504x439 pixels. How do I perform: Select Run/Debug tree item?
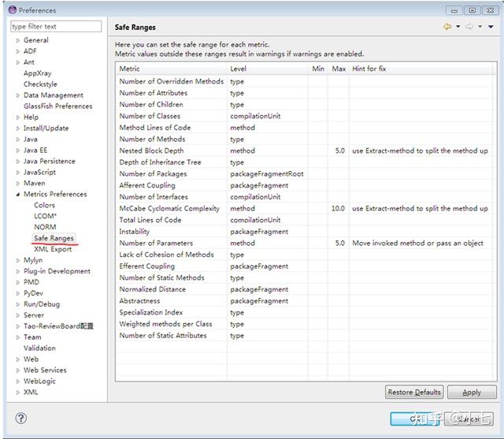(x=42, y=304)
